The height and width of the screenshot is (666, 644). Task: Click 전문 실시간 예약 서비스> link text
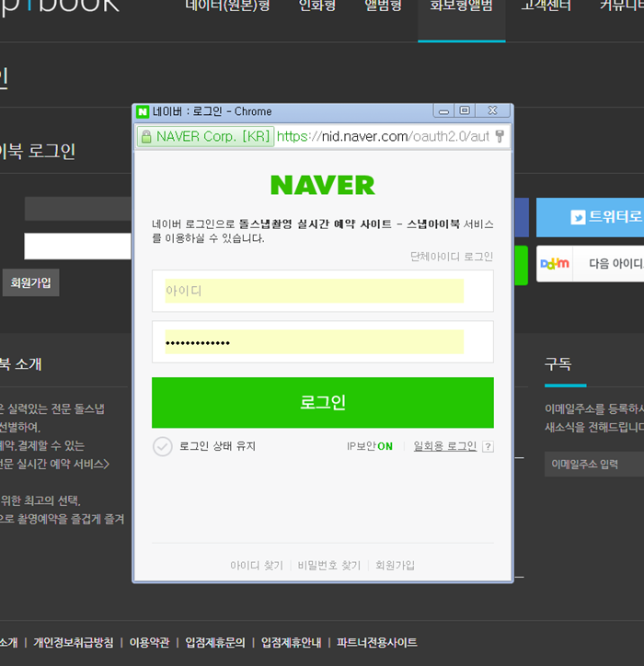tap(54, 465)
